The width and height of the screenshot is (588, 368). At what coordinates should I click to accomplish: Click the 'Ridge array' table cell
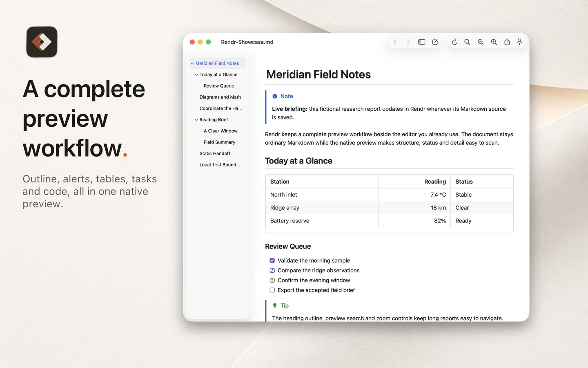tap(322, 208)
